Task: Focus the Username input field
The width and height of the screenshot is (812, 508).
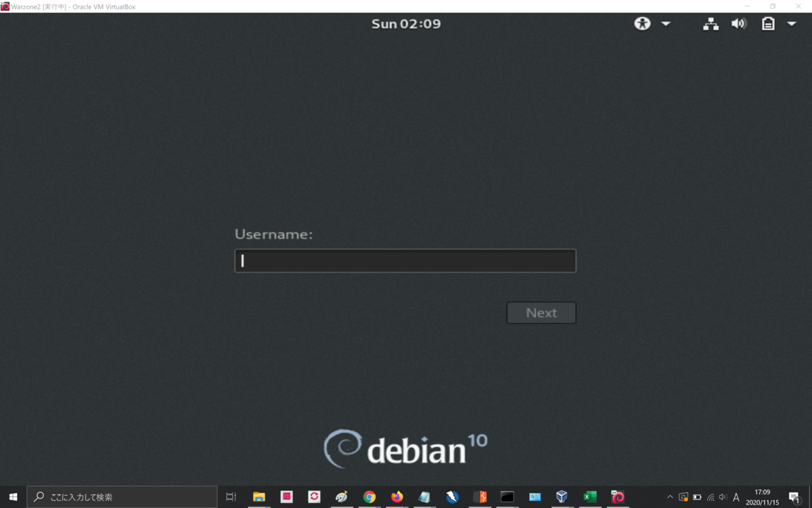Action: click(x=405, y=261)
